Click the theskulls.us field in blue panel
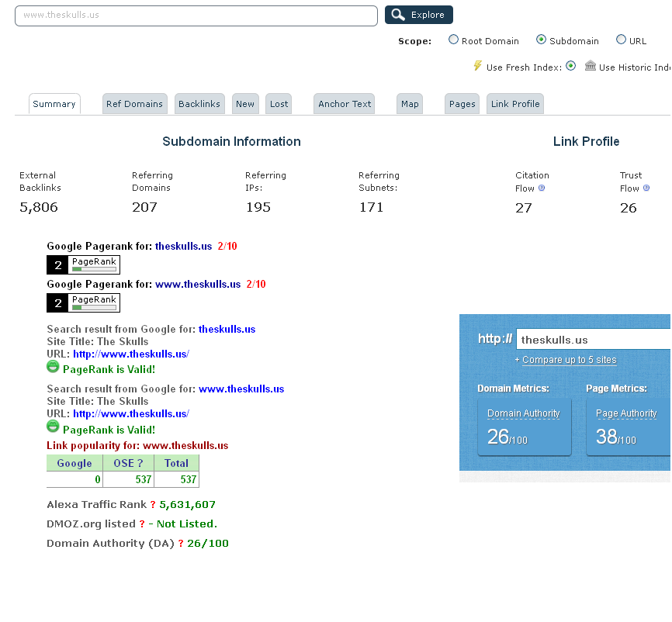 [594, 340]
